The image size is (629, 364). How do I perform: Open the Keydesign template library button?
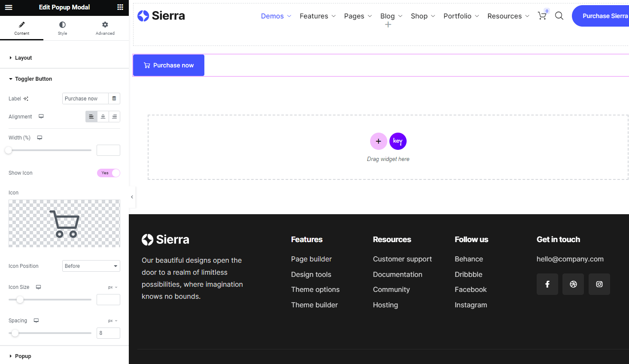(x=398, y=141)
